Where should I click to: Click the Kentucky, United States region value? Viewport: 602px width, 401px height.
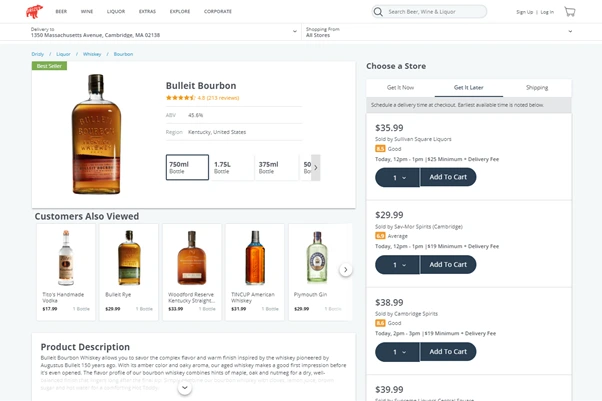(217, 132)
